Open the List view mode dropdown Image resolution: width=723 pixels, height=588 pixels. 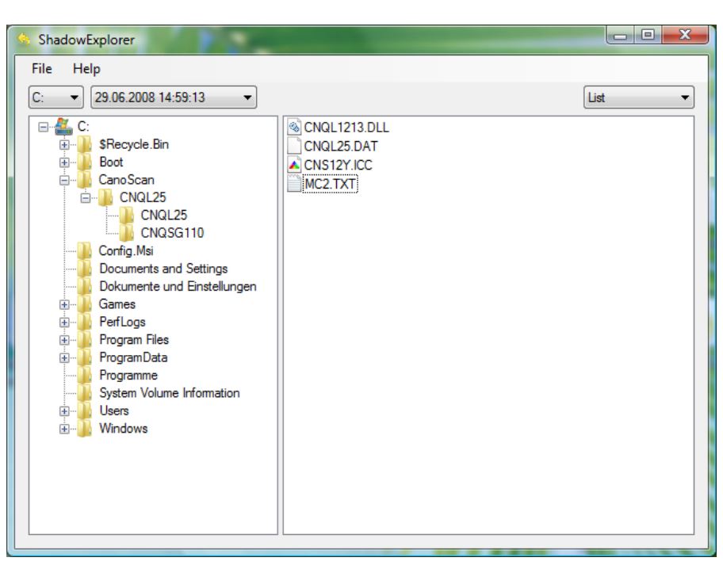coord(639,97)
